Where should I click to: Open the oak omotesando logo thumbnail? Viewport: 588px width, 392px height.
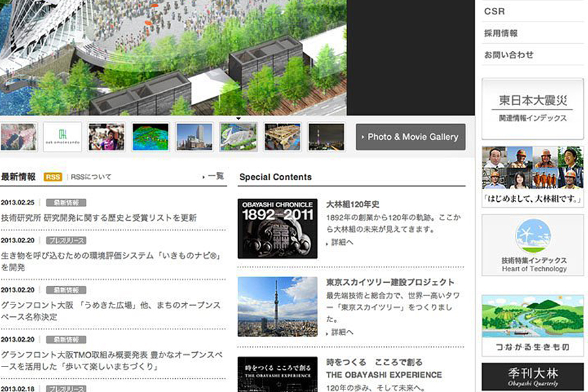click(62, 137)
